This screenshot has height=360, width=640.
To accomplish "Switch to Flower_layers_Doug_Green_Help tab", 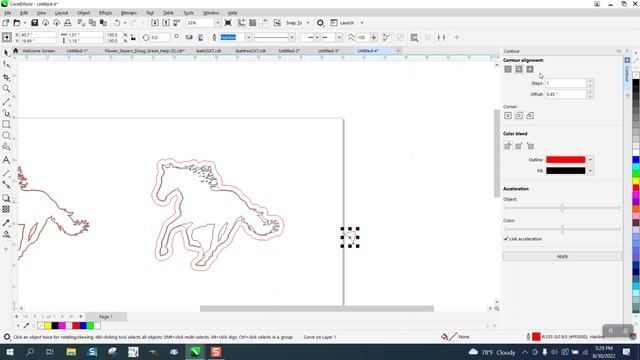I will tap(144, 51).
